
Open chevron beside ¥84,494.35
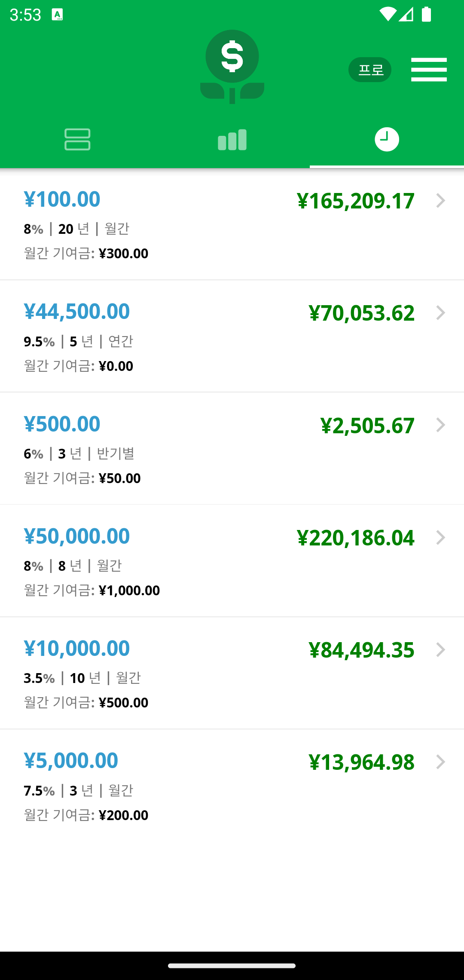[440, 650]
